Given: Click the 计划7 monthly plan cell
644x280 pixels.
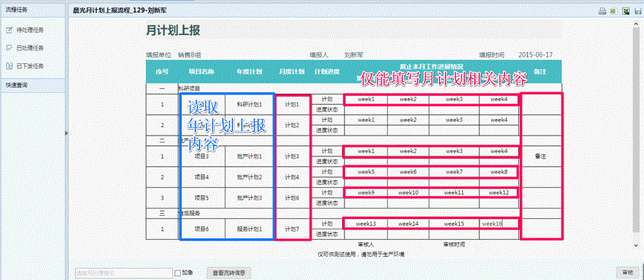Looking at the screenshot, I should tap(292, 229).
